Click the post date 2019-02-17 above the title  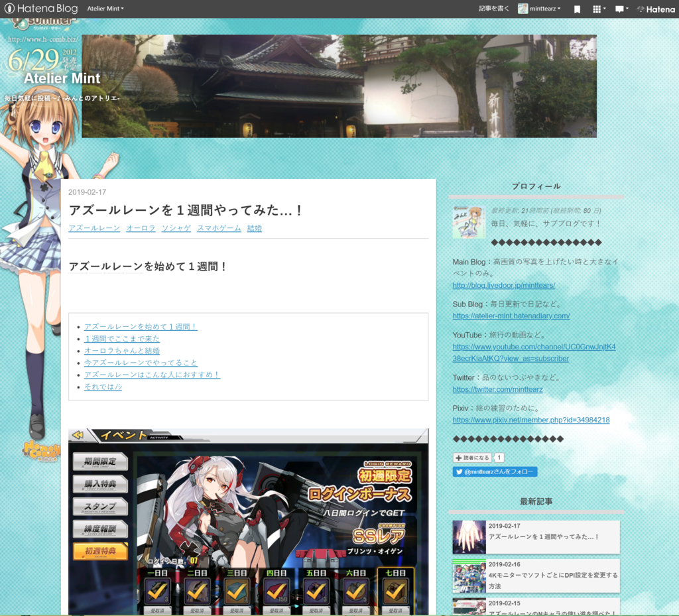coord(87,192)
